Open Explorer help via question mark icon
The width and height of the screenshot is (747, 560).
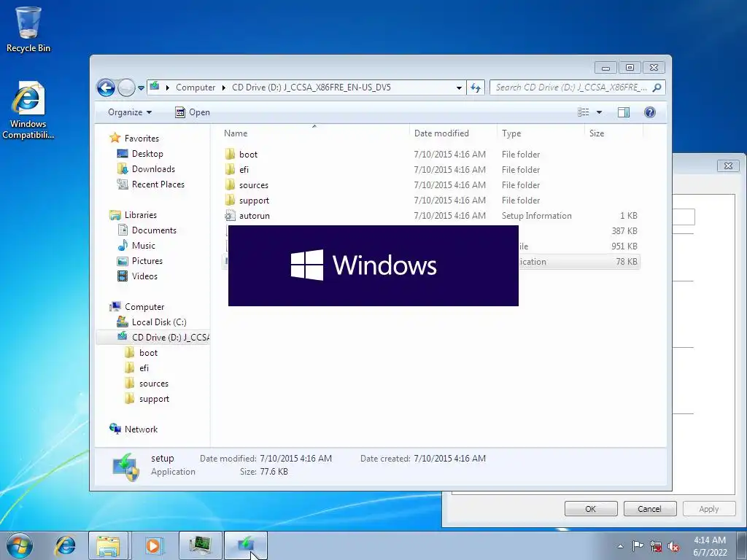[x=649, y=112]
